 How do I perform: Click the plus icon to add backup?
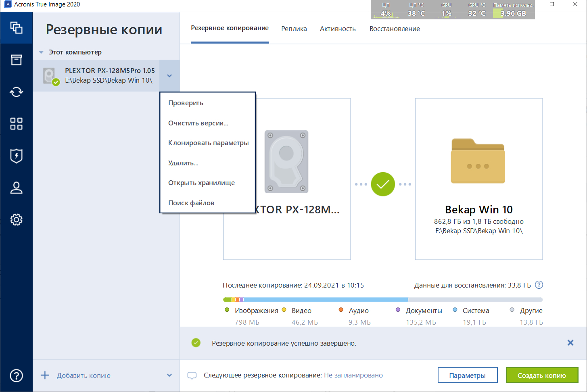(x=45, y=375)
